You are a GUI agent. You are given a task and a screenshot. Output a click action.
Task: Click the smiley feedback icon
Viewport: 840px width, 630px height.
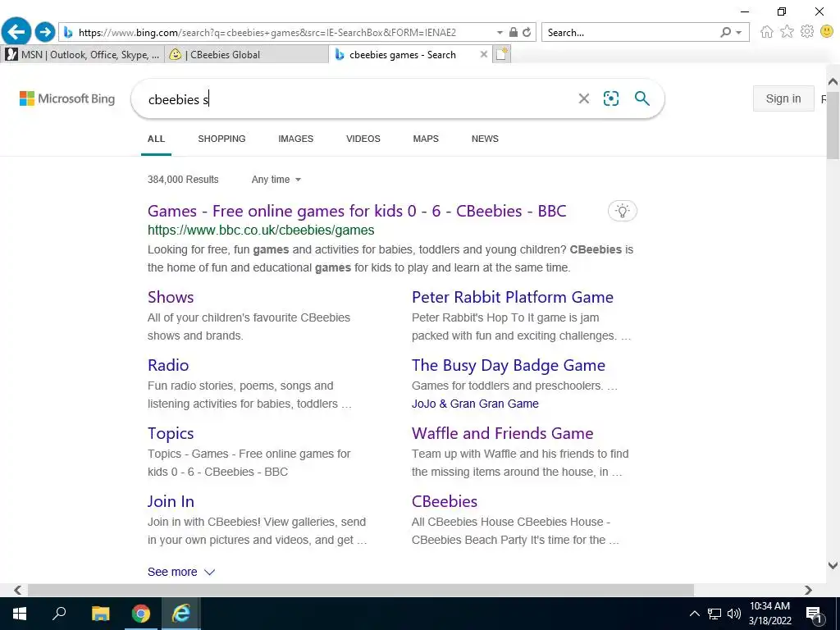pos(827,32)
